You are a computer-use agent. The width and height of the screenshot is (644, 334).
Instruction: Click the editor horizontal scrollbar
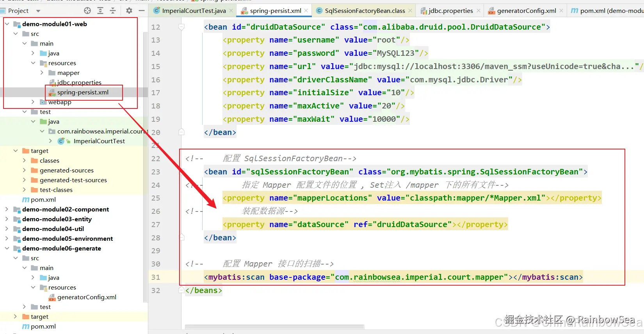click(x=274, y=327)
